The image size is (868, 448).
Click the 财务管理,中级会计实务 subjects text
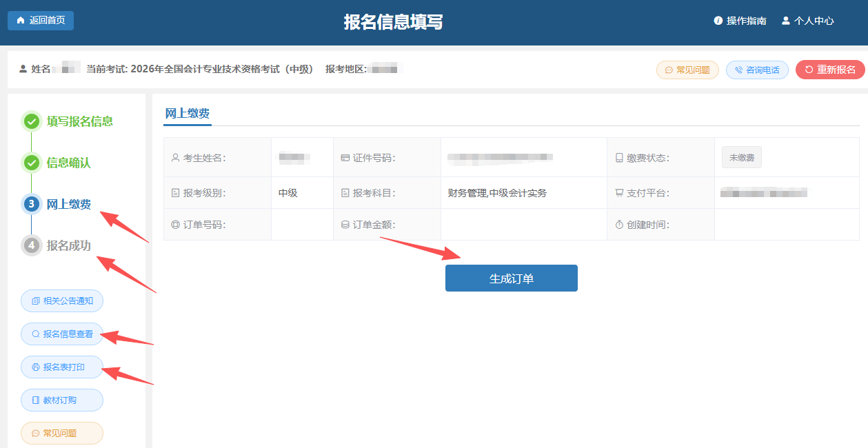coord(497,193)
